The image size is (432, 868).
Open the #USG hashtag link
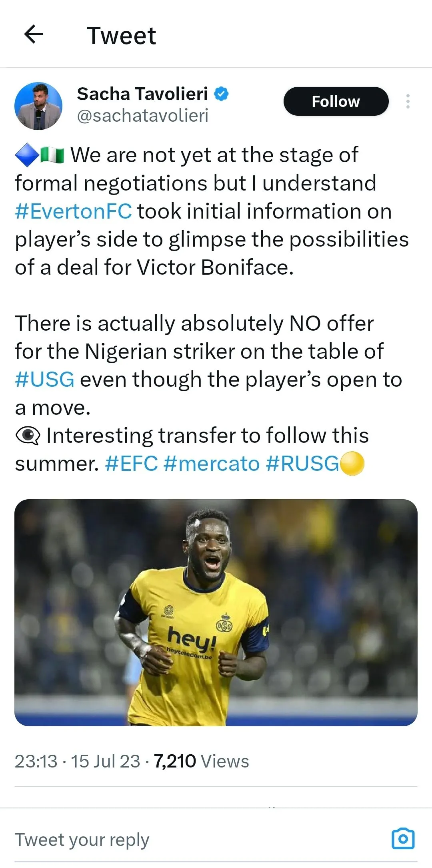click(44, 380)
